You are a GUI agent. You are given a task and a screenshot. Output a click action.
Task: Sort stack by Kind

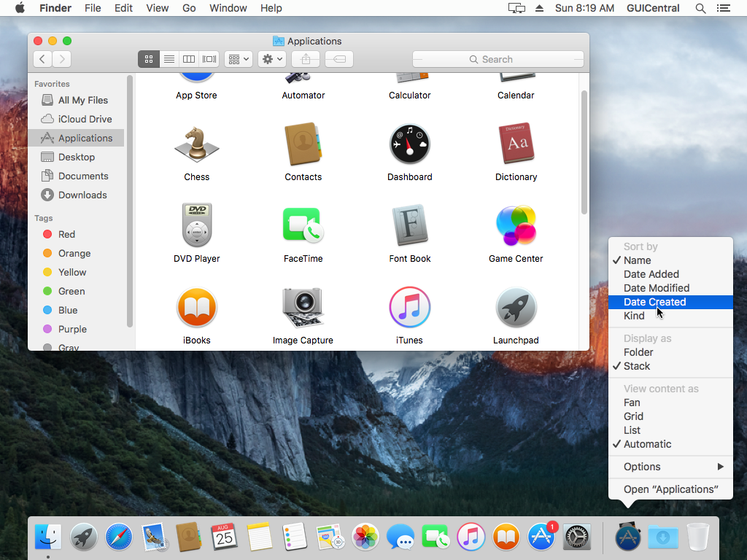coord(670,316)
